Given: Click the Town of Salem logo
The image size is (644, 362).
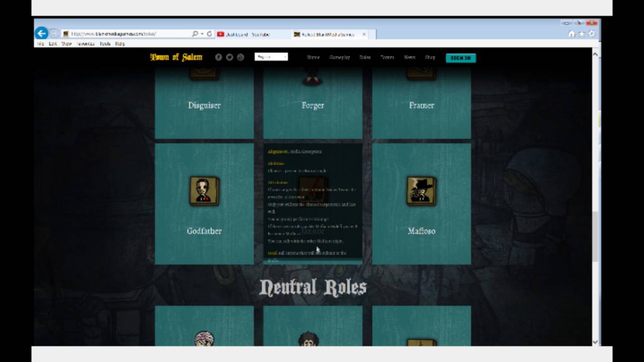Looking at the screenshot, I should point(176,57).
